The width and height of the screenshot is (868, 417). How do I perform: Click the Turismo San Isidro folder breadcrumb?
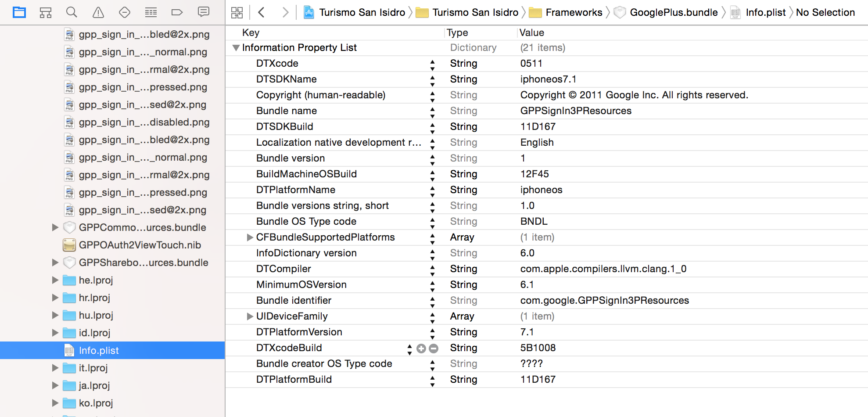(467, 12)
